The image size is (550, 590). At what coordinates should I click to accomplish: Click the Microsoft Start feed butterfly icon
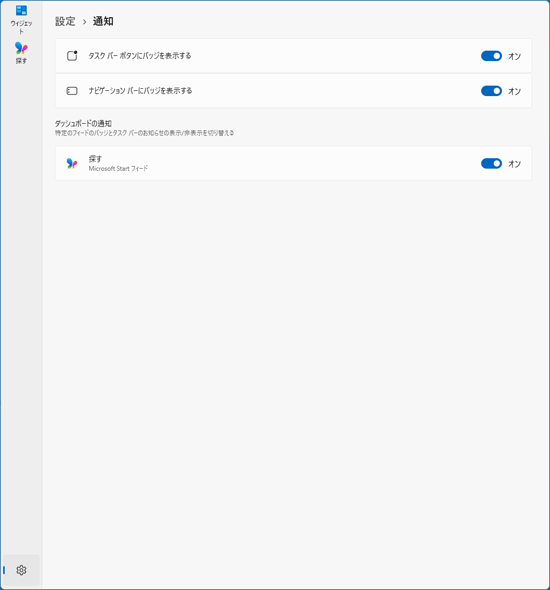coord(72,163)
